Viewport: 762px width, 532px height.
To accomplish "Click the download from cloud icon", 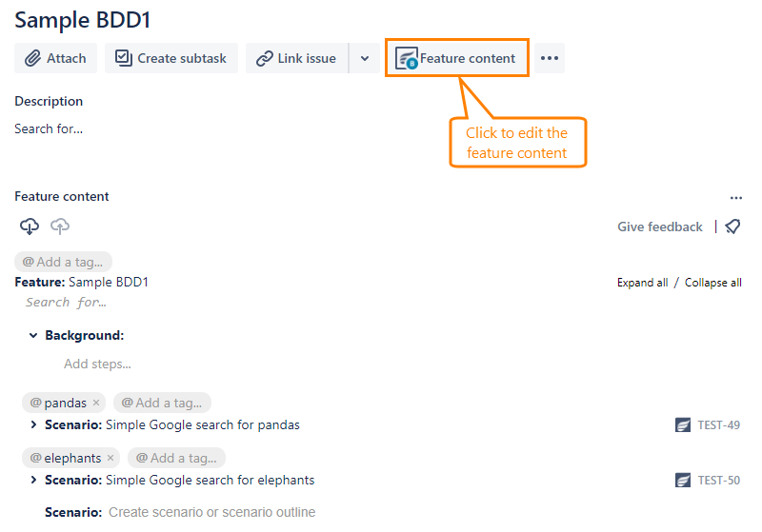I will click(30, 227).
